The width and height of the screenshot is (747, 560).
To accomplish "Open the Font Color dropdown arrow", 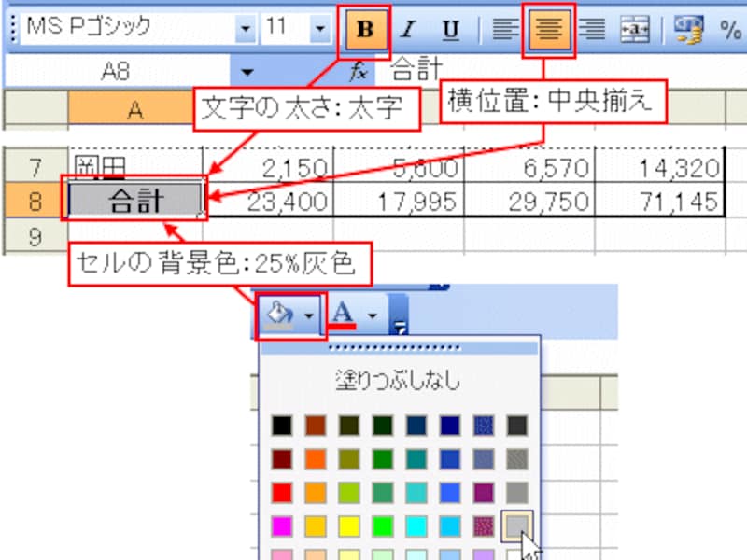I will coord(373,315).
